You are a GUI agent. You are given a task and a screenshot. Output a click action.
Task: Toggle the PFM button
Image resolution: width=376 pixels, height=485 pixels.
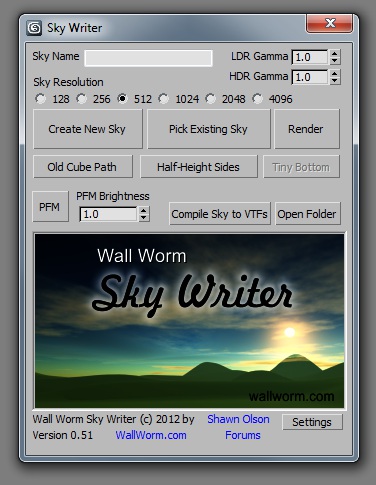(x=50, y=207)
